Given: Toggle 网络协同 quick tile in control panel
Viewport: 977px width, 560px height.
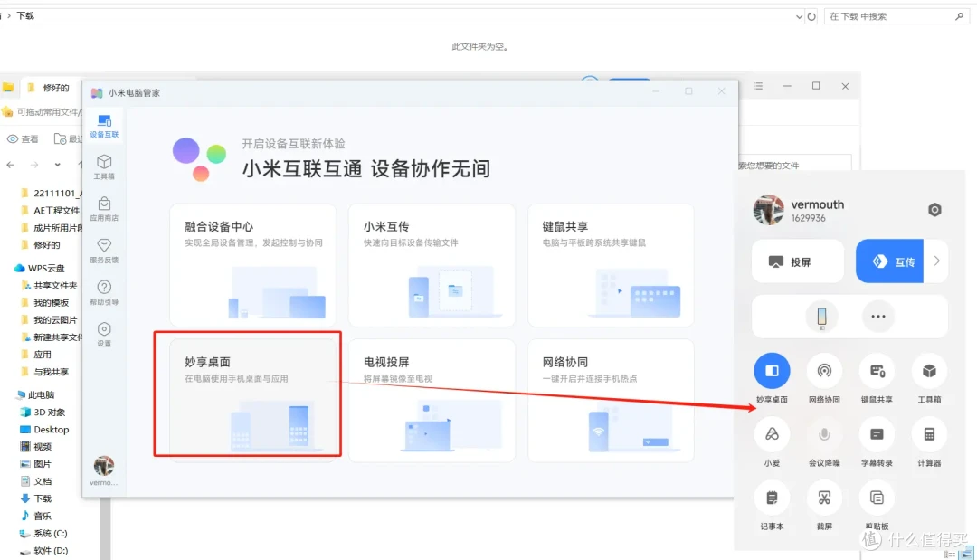Looking at the screenshot, I should 824,371.
